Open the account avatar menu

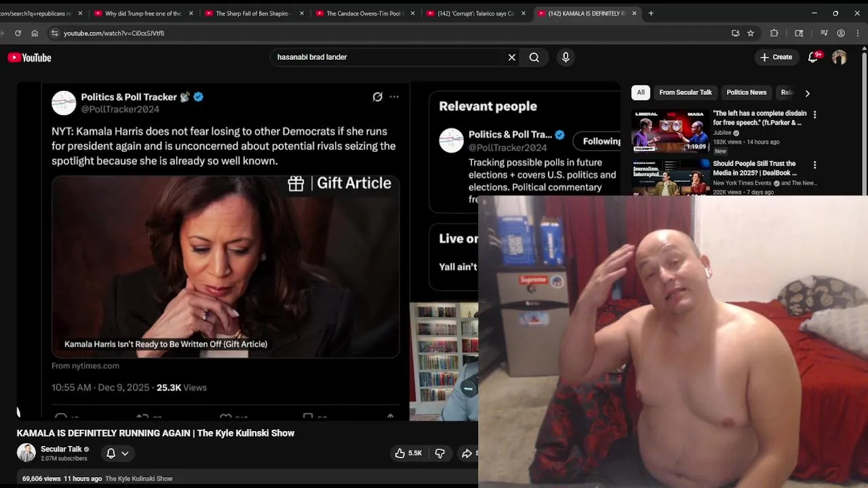(839, 58)
